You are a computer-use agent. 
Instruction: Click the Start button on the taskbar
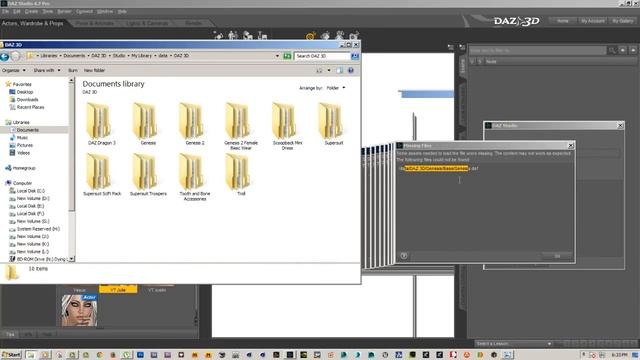point(11,355)
